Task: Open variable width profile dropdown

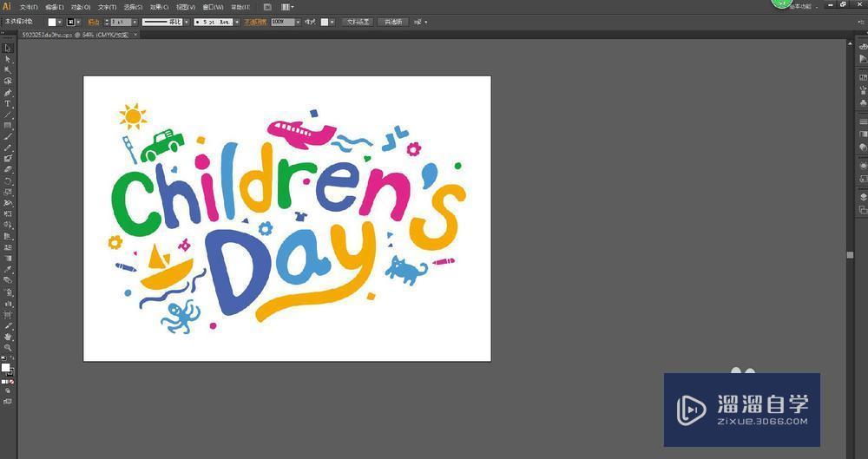Action: 187,23
